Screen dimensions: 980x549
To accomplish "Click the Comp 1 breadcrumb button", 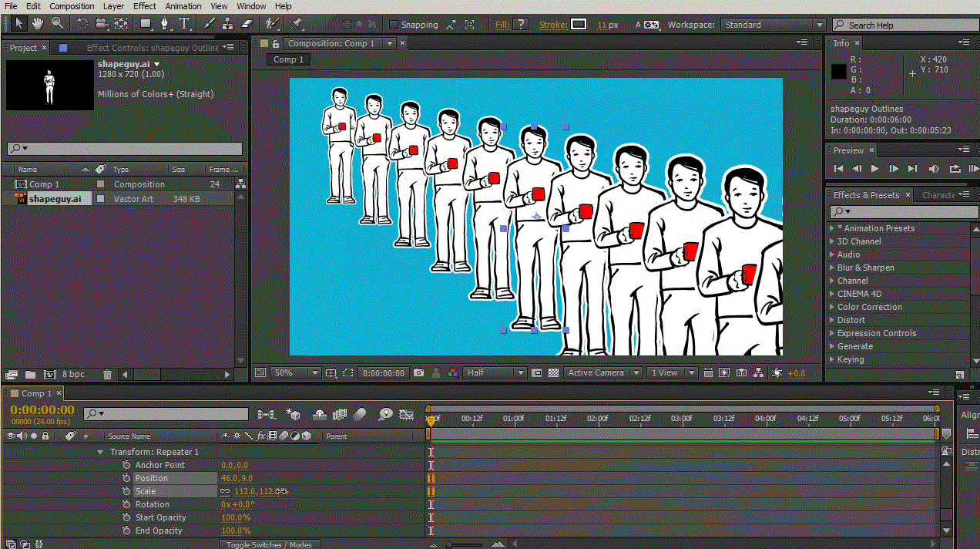I will pyautogui.click(x=289, y=59).
